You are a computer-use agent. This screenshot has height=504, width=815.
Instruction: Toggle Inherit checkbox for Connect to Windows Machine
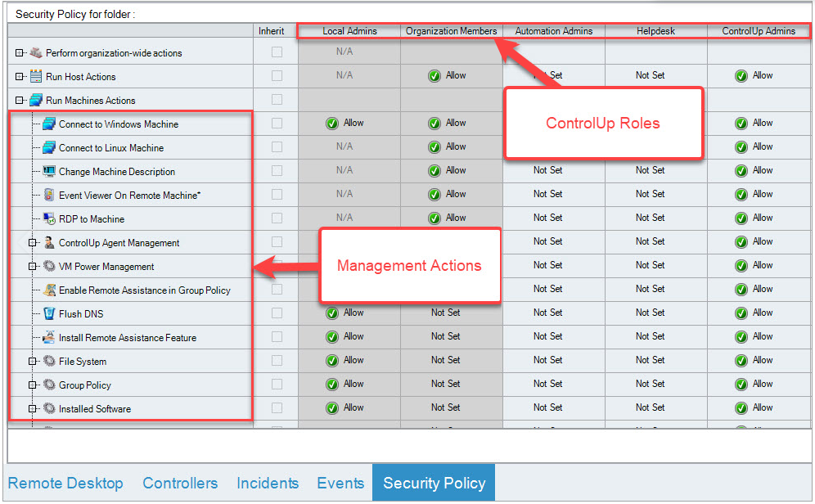coord(277,124)
